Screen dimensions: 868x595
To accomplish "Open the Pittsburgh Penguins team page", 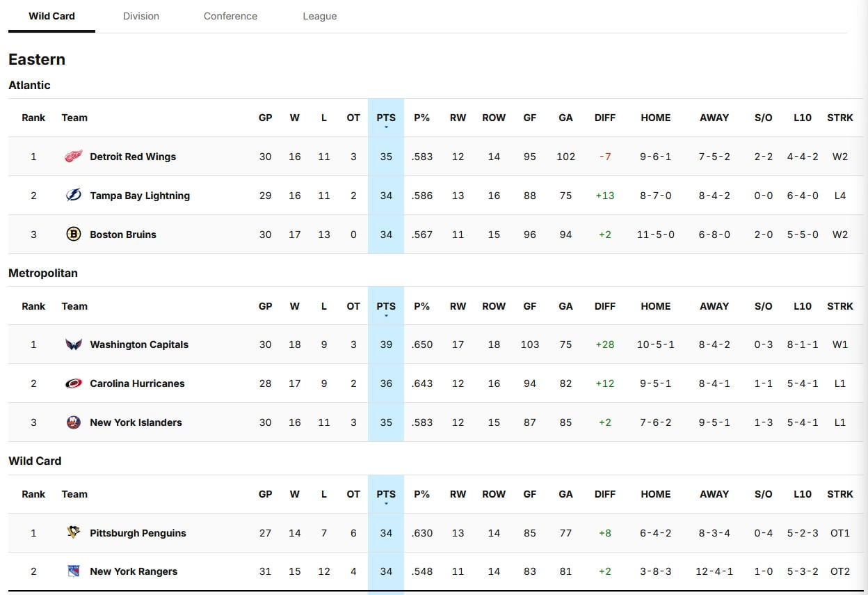I will point(138,532).
